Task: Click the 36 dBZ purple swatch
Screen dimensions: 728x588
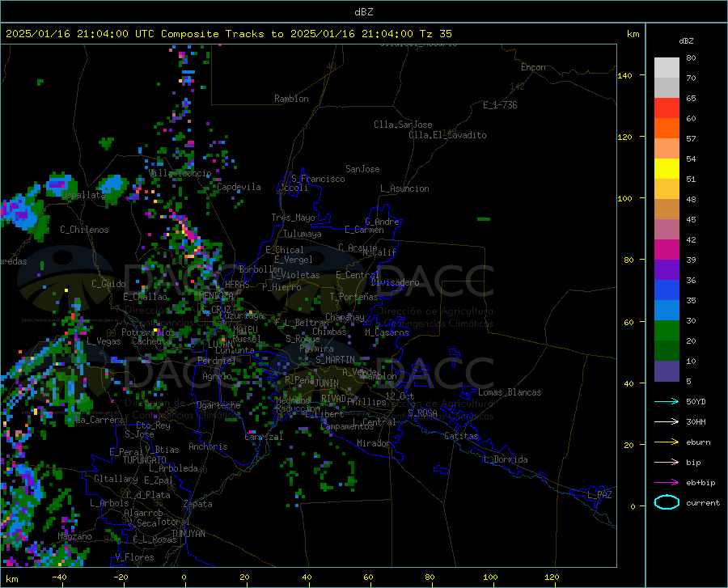Action: click(x=667, y=270)
